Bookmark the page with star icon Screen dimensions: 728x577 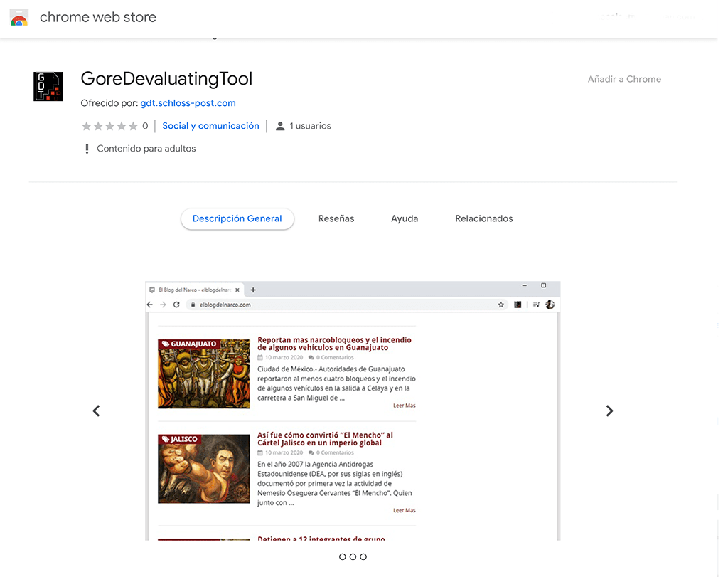point(501,305)
